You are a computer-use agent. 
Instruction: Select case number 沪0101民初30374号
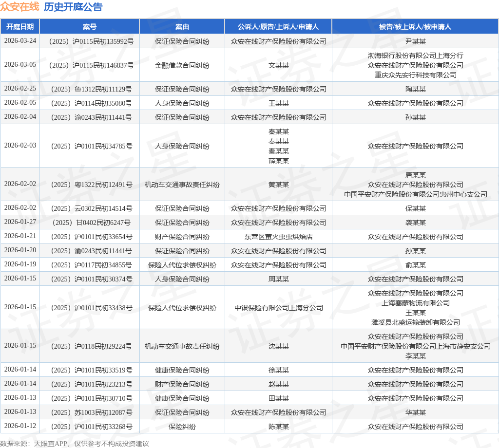103,279
